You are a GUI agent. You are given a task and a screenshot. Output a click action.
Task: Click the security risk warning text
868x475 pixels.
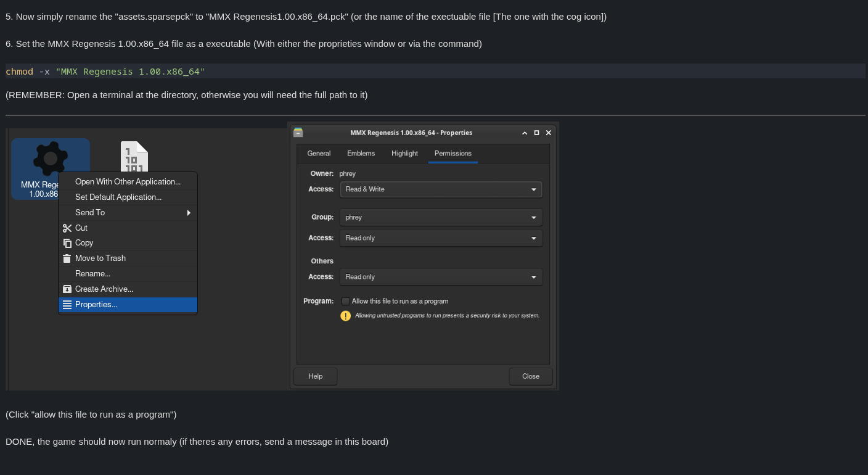tap(447, 316)
